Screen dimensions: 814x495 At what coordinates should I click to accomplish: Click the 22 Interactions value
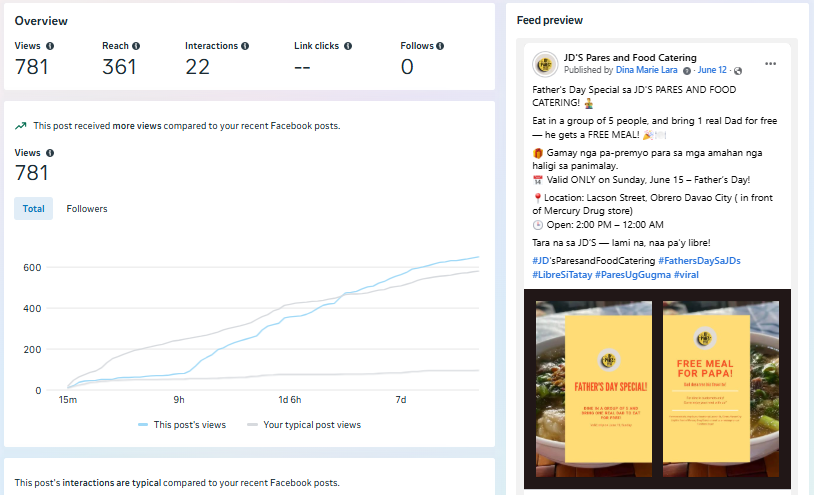point(197,67)
